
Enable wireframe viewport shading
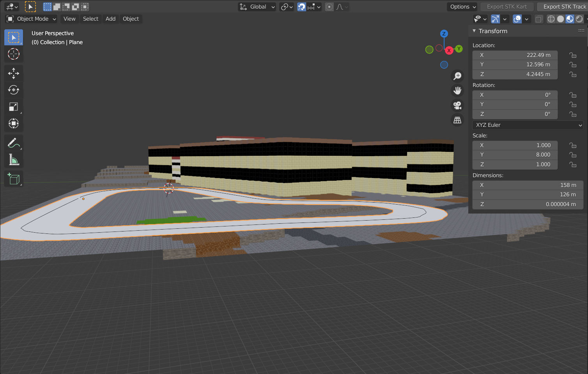coord(551,19)
